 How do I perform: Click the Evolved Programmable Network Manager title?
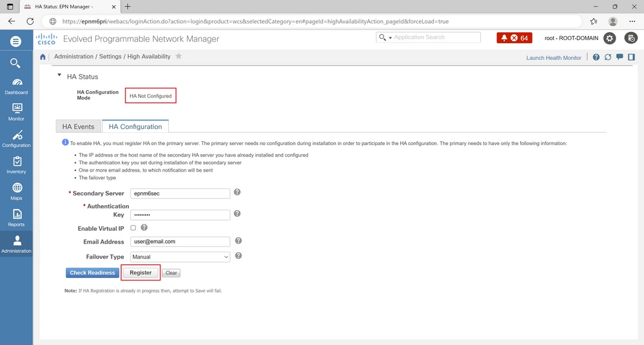pyautogui.click(x=141, y=39)
